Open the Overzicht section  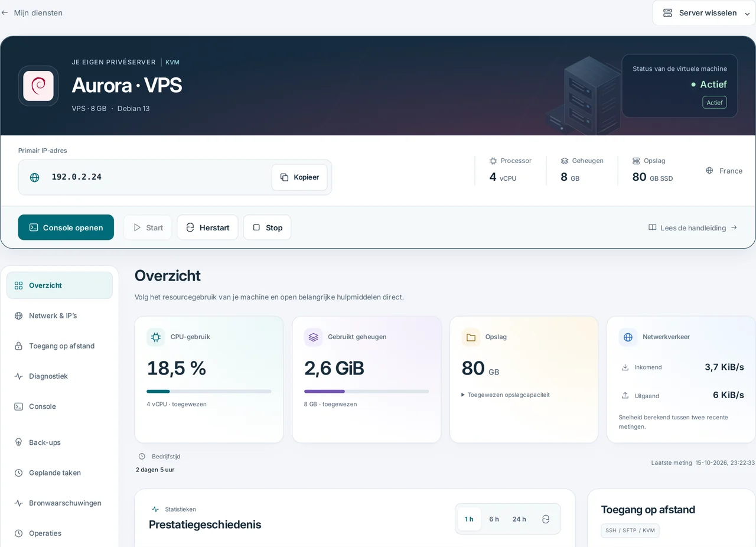pyautogui.click(x=60, y=285)
